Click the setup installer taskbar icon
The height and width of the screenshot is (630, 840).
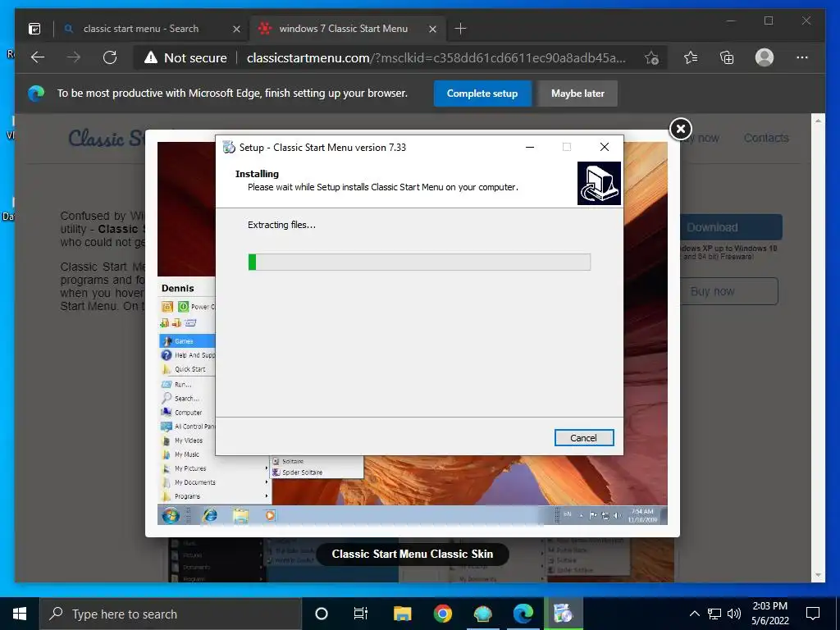click(564, 614)
